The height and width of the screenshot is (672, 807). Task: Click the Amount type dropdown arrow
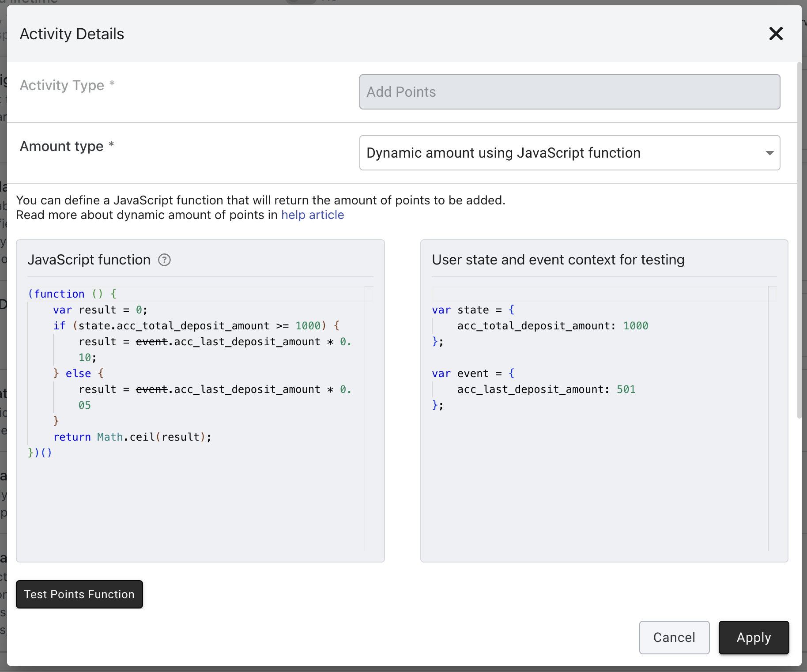click(x=769, y=153)
